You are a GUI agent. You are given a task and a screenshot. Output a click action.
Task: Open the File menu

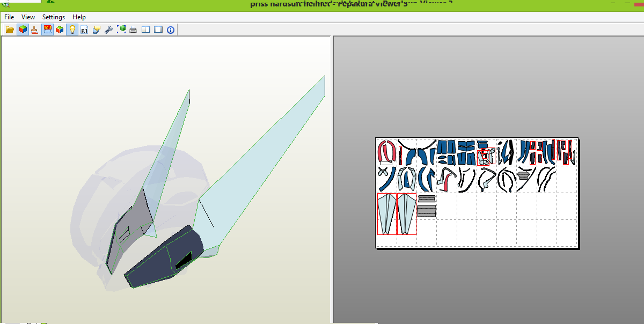point(9,17)
